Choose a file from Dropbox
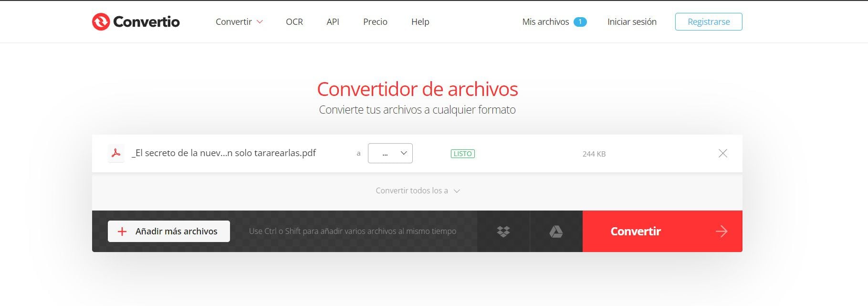The height and width of the screenshot is (306, 868). [503, 232]
